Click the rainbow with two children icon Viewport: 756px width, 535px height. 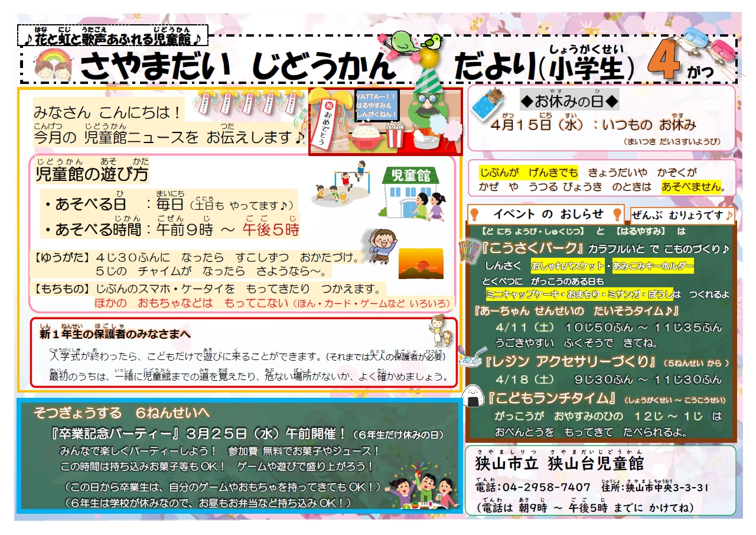tap(52, 64)
